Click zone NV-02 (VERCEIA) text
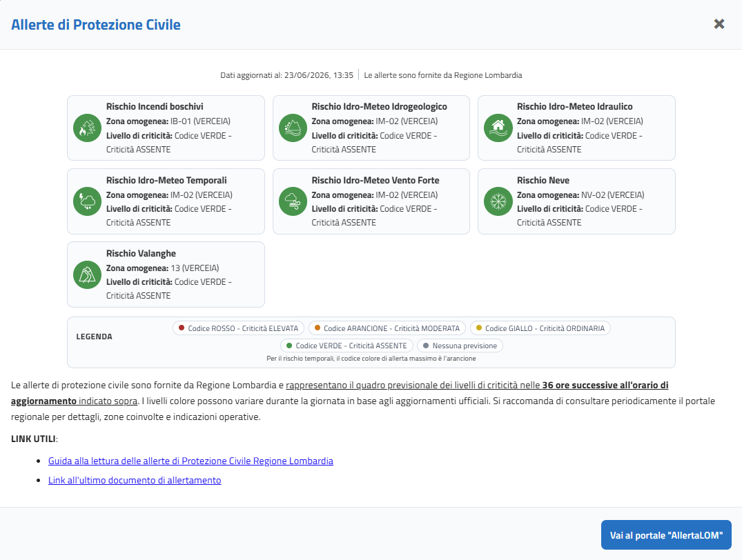Viewport: 742px width, 560px height. pyautogui.click(x=612, y=195)
